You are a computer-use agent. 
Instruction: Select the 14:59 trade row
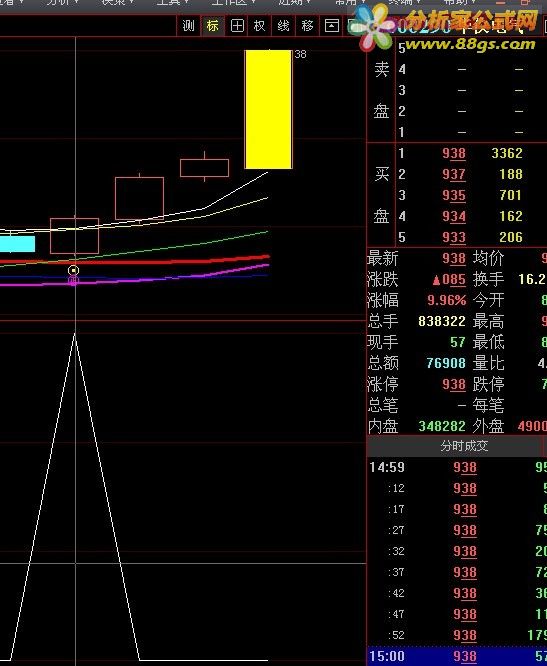coord(457,468)
